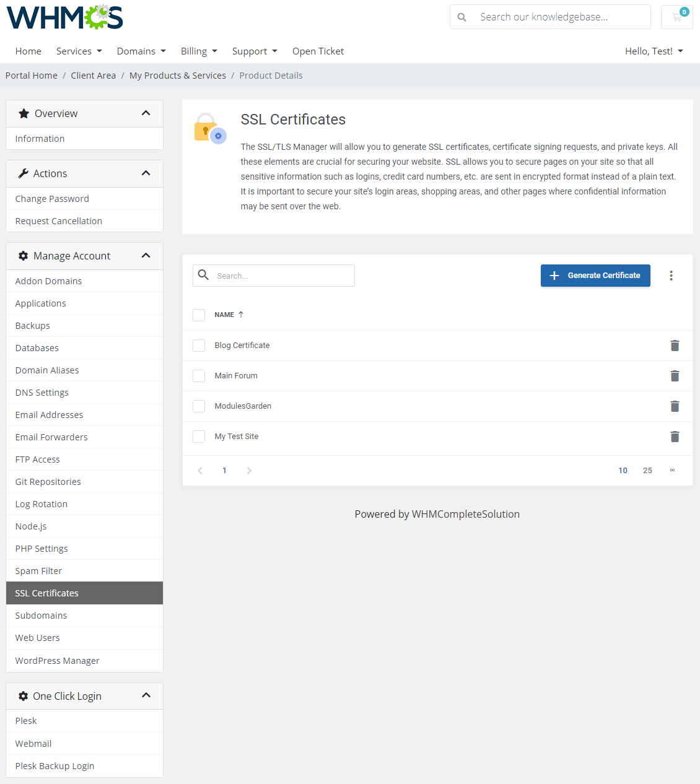Open the Domains dropdown menu
The height and width of the screenshot is (784, 700).
141,51
